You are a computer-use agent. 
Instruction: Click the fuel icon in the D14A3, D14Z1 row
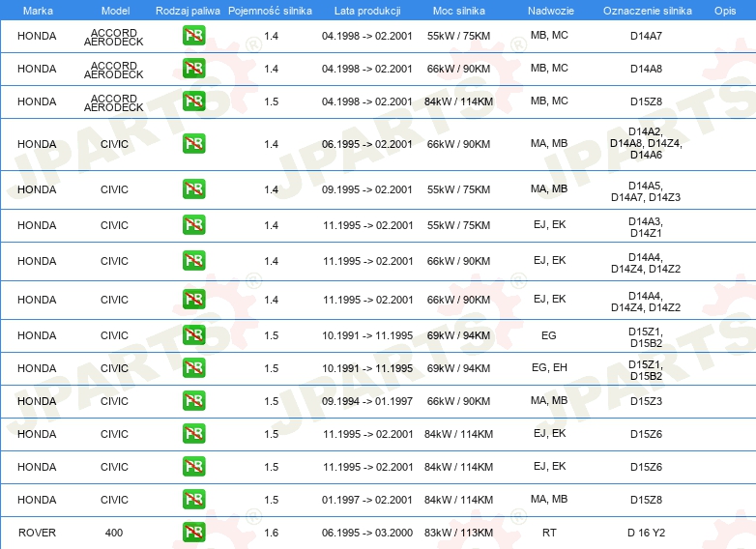193,224
